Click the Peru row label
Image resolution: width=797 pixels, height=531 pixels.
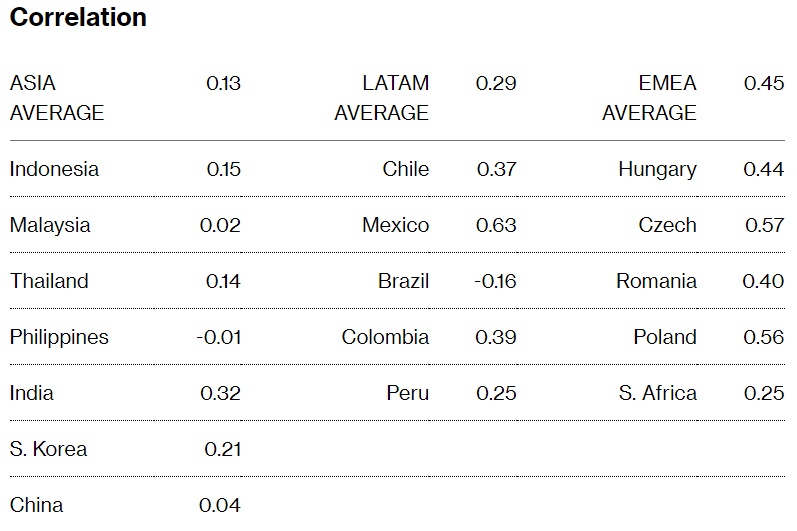tap(407, 393)
